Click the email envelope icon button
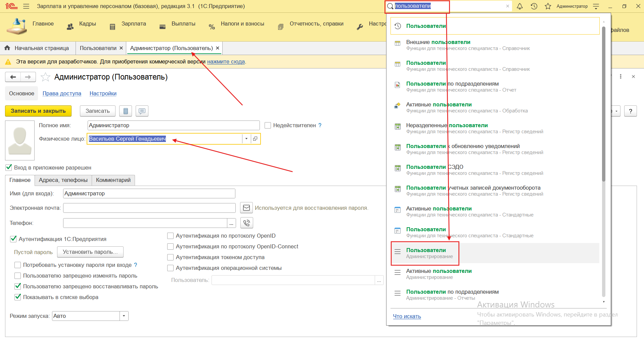The image size is (644, 340). (x=246, y=208)
